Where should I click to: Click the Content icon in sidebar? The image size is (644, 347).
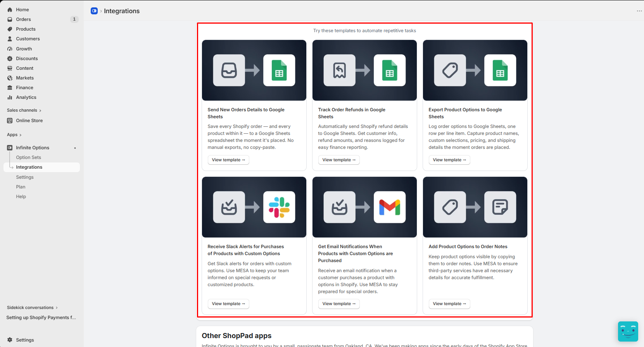10,68
